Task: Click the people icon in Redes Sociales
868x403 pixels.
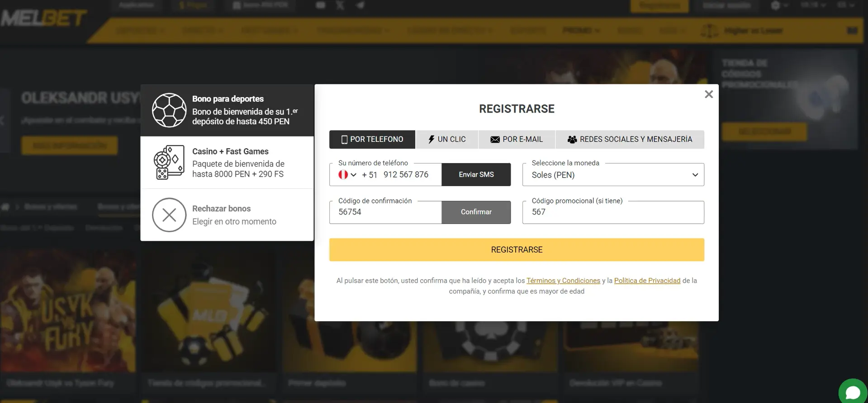Action: tap(572, 140)
